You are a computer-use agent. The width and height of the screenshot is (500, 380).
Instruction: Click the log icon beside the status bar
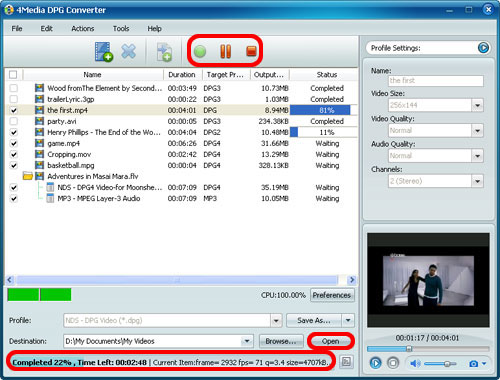tap(347, 362)
